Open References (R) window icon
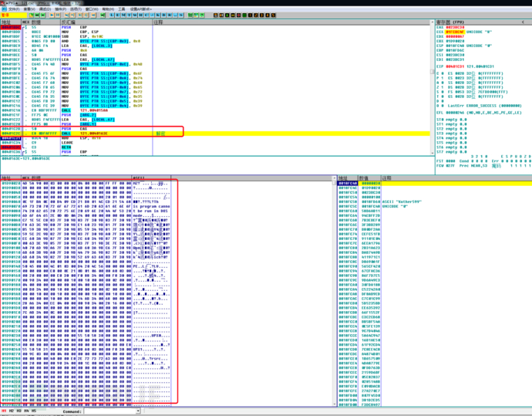 [x=170, y=15]
